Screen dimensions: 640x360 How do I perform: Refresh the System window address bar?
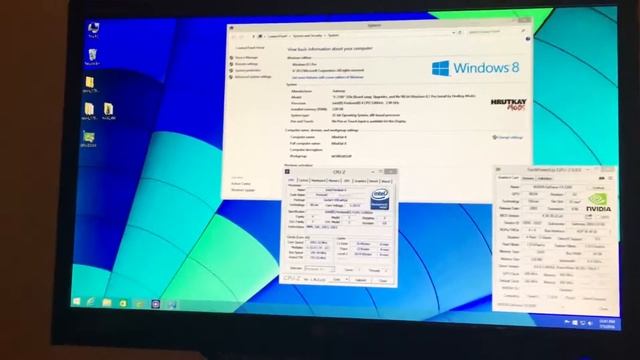click(460, 33)
